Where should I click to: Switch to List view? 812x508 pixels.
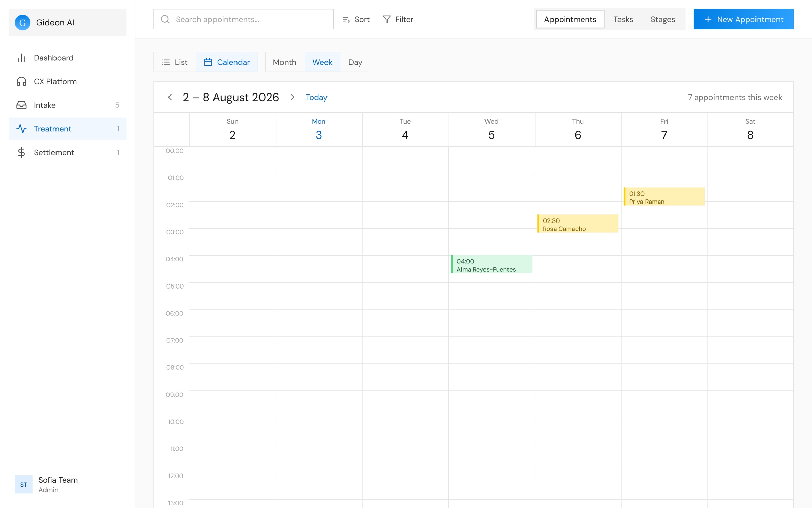[175, 62]
